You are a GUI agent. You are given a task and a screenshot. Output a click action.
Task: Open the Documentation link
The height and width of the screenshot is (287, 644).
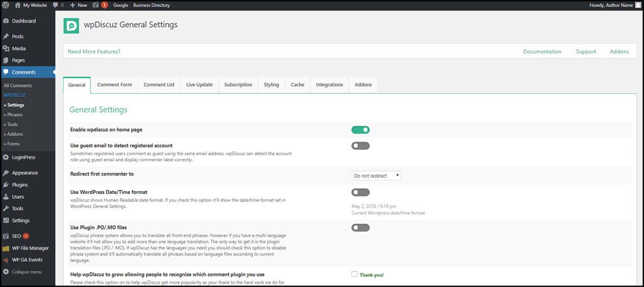[x=542, y=52]
